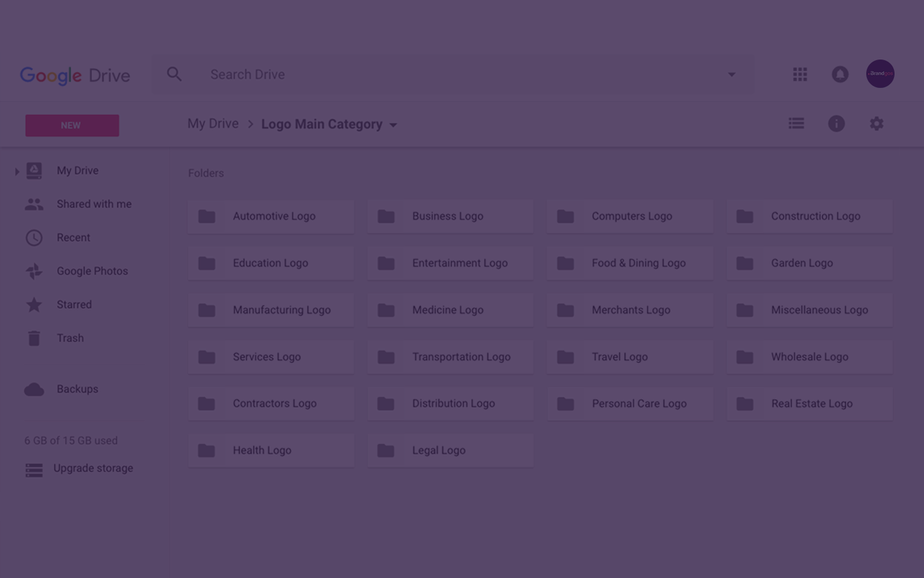Select the Manufacturing Logo folder
This screenshot has width=924, height=578.
click(x=271, y=310)
